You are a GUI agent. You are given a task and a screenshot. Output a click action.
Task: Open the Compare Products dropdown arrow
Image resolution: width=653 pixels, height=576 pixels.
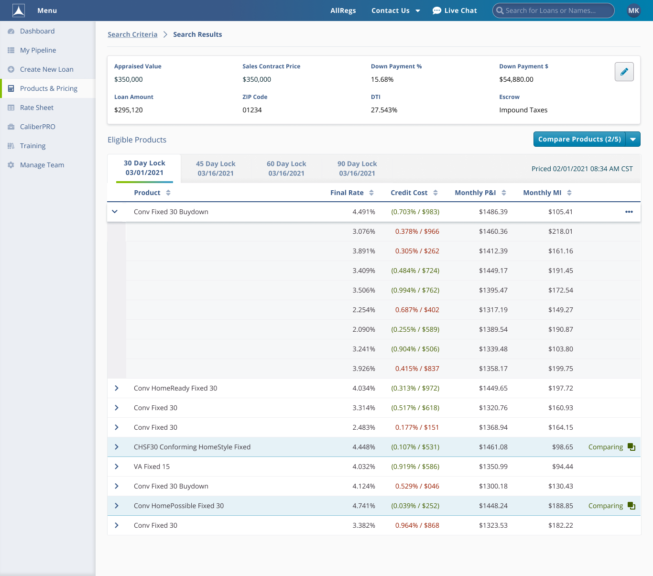point(634,139)
